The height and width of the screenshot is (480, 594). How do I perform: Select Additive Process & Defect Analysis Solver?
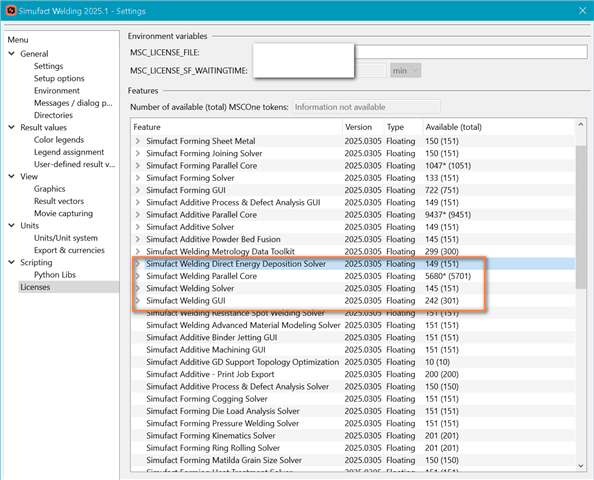tap(353, 386)
